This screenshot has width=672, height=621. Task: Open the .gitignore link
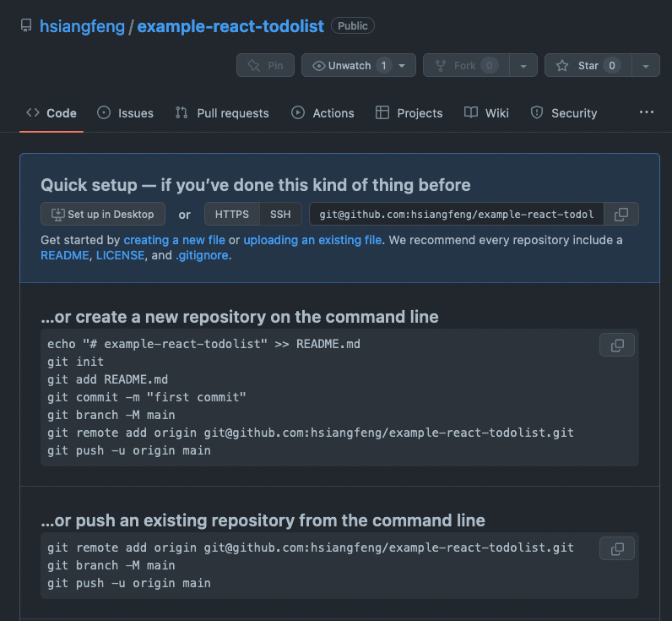[x=202, y=255]
